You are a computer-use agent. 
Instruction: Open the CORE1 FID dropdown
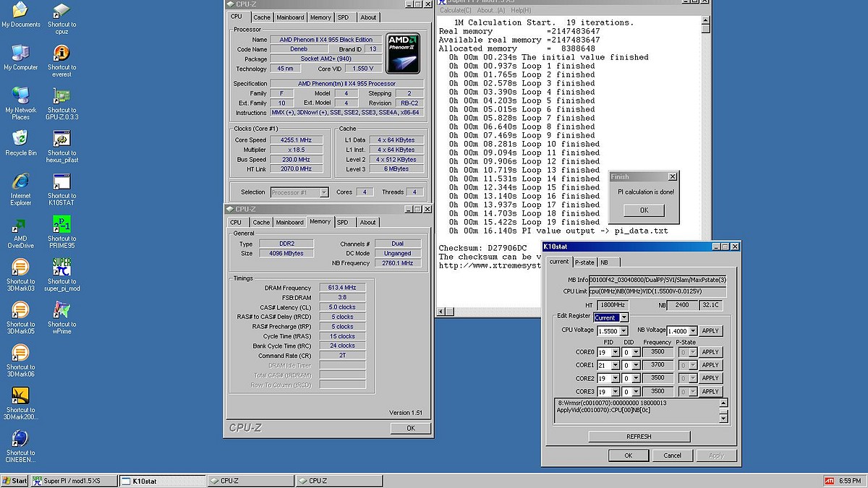point(615,365)
